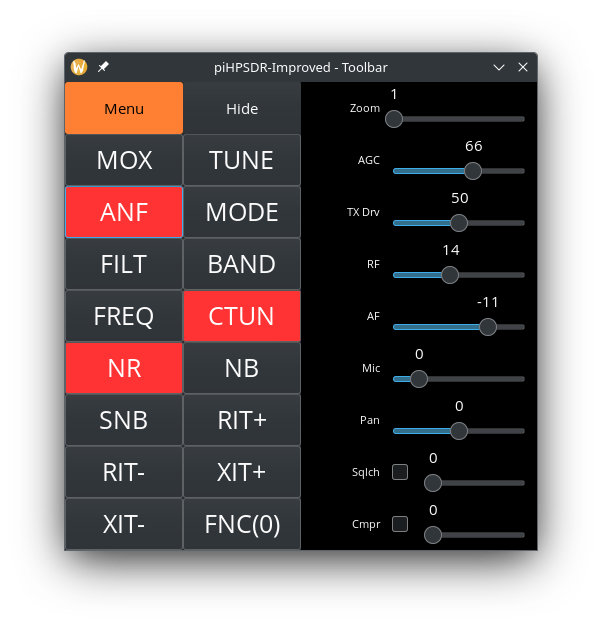This screenshot has width=602, height=627.
Task: Click the RIT- button
Action: [x=124, y=472]
